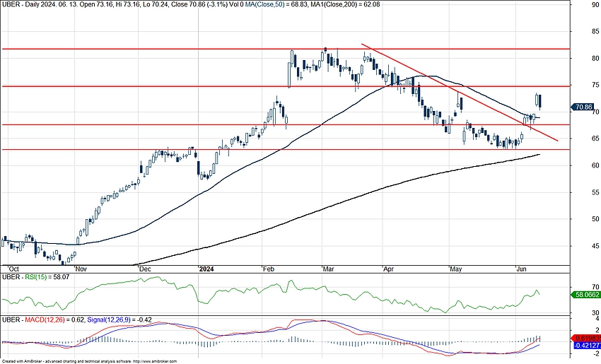Click the '2024' year axis label
This screenshot has height=364, width=601.
click(206, 269)
